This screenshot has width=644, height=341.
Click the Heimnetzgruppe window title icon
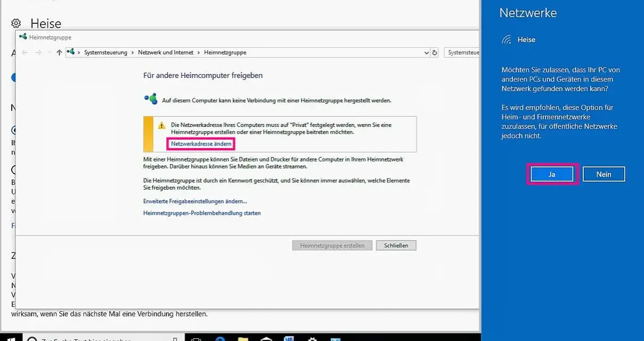(x=22, y=37)
